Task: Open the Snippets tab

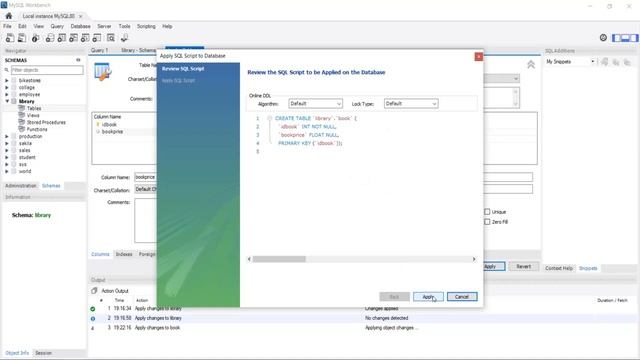Action: tap(588, 268)
